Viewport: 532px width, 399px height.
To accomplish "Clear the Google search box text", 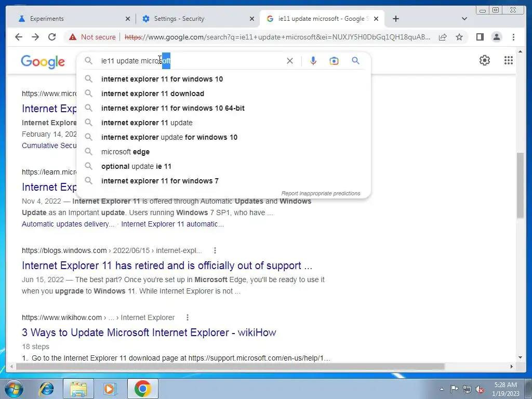I will (x=290, y=61).
